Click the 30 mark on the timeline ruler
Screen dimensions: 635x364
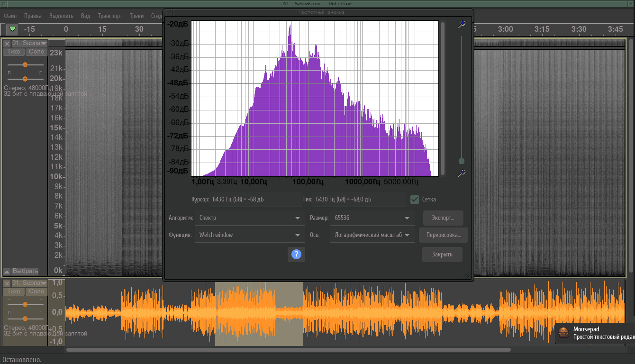click(139, 29)
